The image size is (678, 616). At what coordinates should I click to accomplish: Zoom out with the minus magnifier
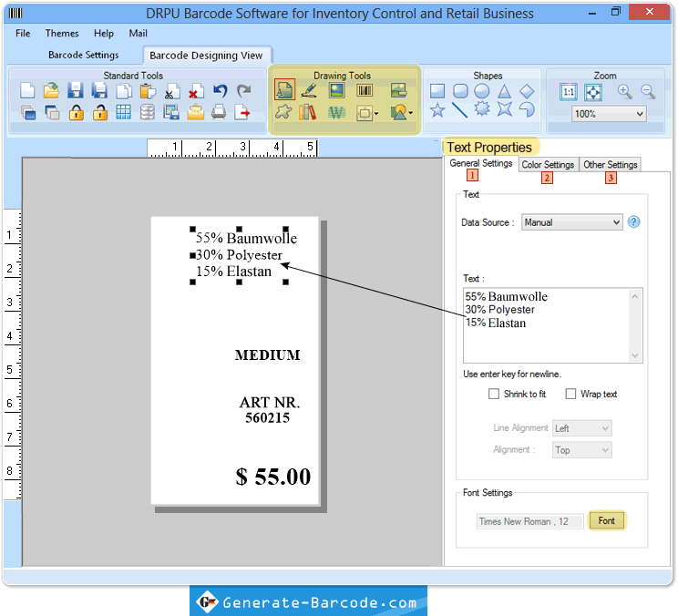(x=648, y=91)
